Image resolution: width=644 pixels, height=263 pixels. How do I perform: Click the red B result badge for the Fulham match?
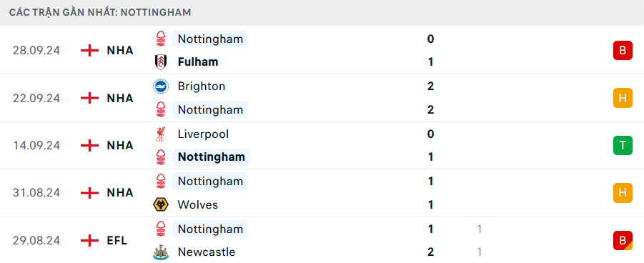pos(623,51)
